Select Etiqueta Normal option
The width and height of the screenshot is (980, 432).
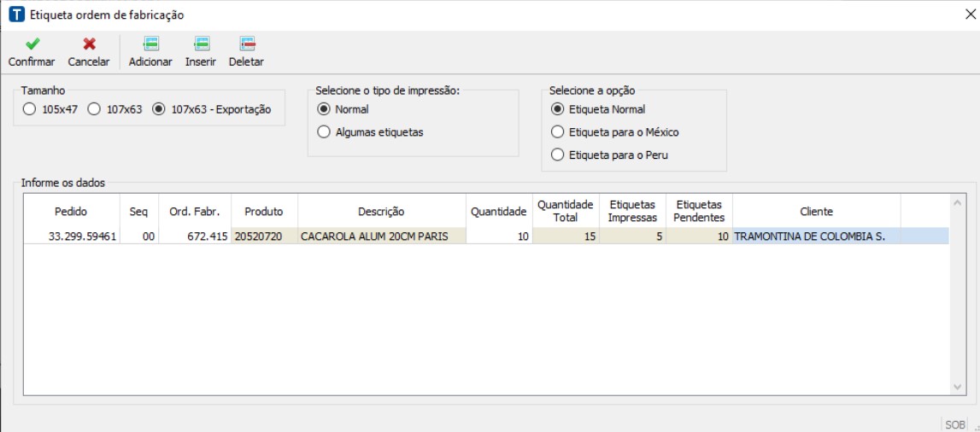pyautogui.click(x=558, y=109)
